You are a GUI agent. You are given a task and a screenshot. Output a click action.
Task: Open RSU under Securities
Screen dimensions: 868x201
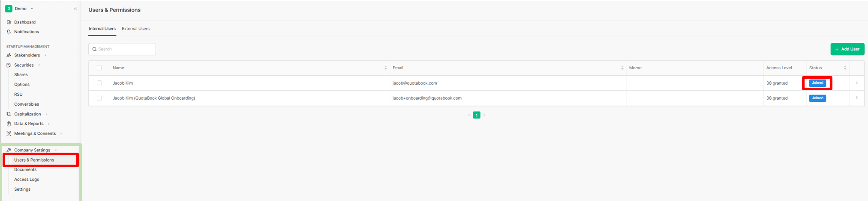pyautogui.click(x=18, y=94)
